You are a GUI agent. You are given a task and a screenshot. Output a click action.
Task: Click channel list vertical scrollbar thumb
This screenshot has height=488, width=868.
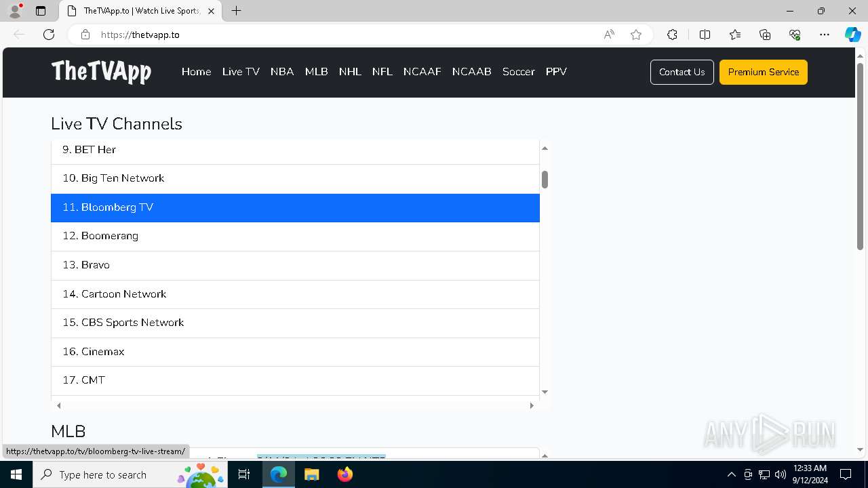tap(545, 180)
